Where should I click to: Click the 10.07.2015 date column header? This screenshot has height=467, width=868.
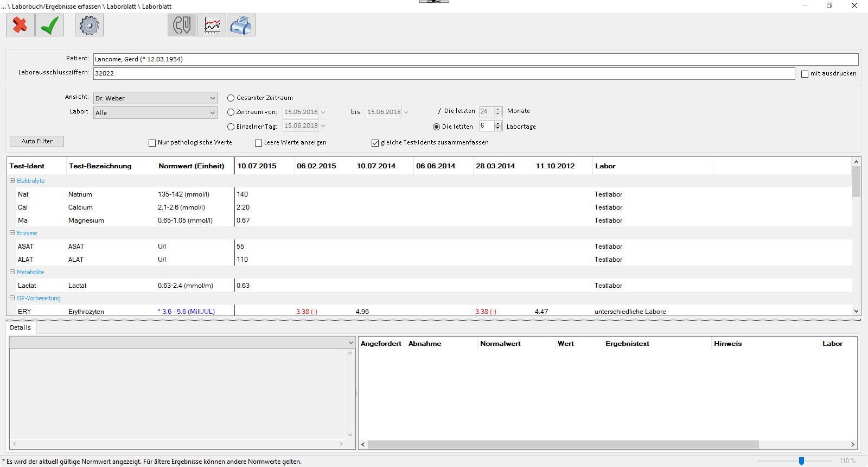click(264, 166)
